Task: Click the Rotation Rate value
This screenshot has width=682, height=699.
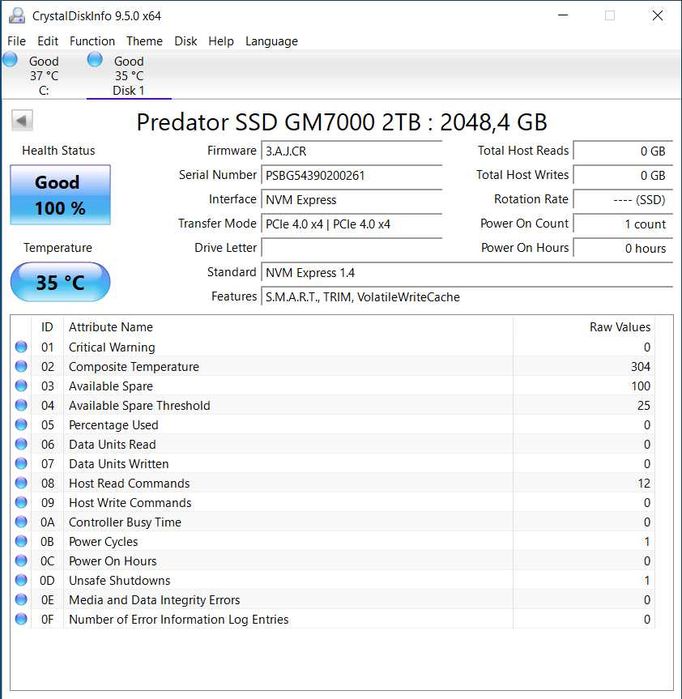Action: pos(623,199)
